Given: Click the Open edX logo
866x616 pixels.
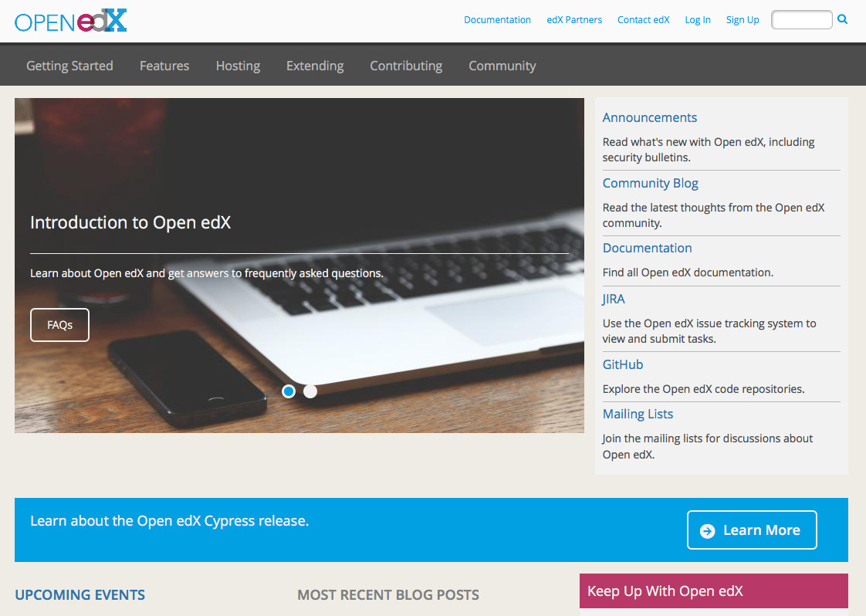Looking at the screenshot, I should click(x=70, y=21).
